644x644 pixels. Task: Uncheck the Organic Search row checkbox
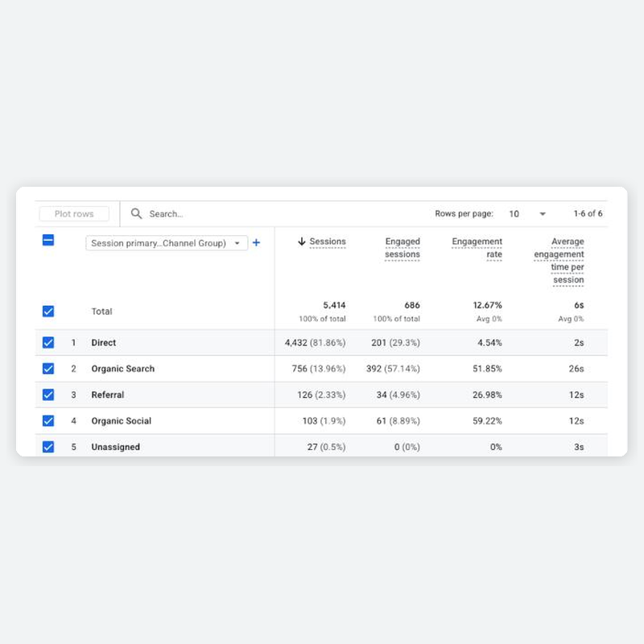pos(48,369)
